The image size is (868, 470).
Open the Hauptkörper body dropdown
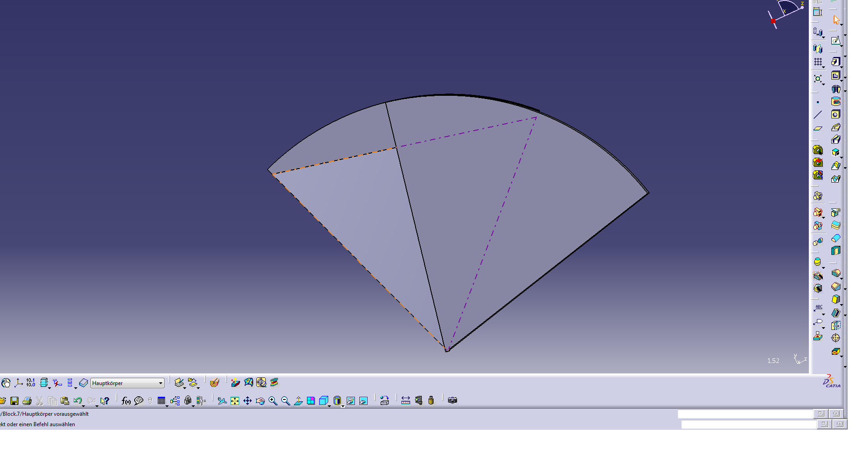(127, 383)
